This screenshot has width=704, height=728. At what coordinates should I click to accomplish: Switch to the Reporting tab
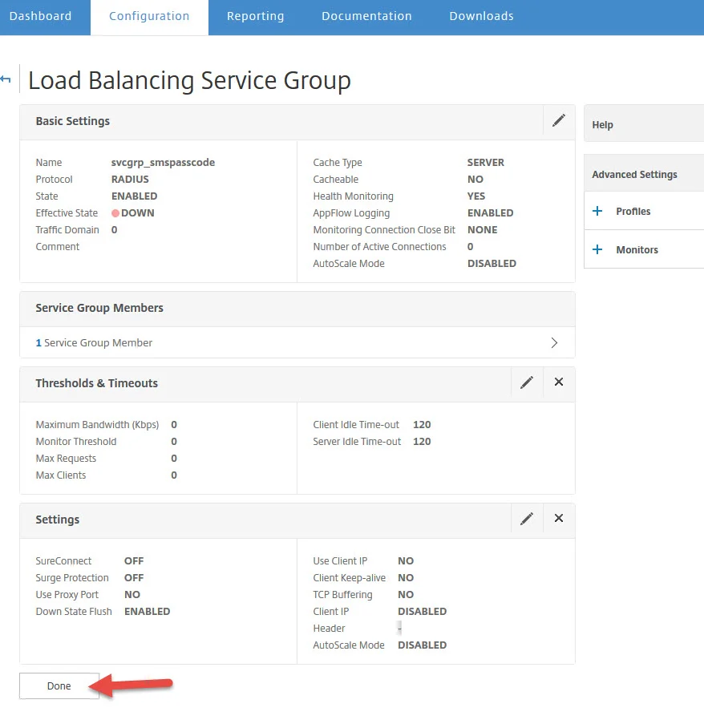(256, 16)
